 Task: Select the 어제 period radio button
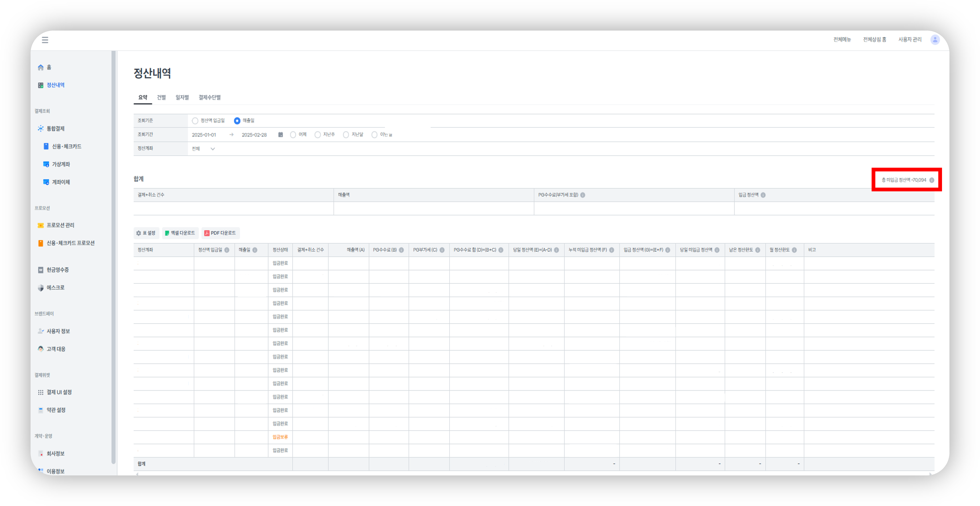point(293,135)
